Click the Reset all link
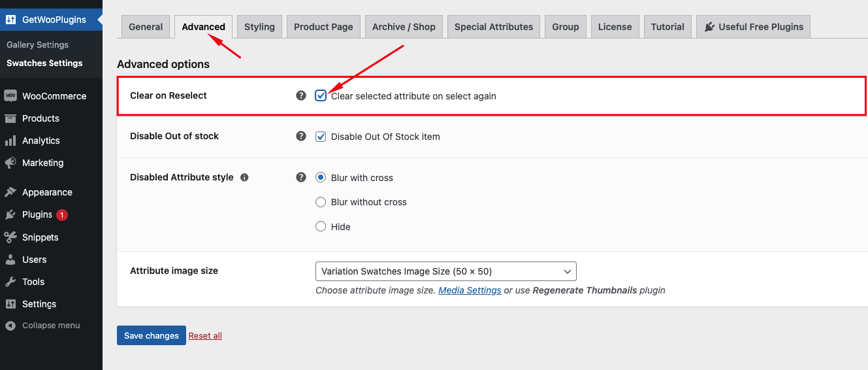This screenshot has width=868, height=370. (x=205, y=335)
